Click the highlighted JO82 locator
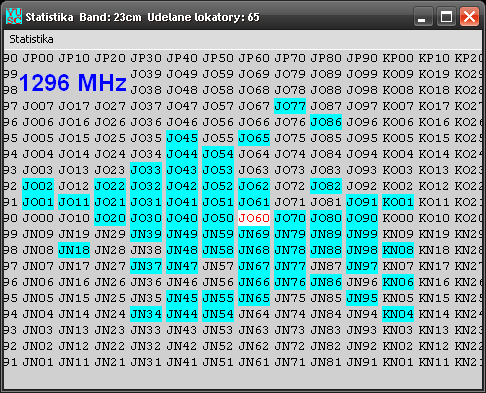 coord(326,186)
